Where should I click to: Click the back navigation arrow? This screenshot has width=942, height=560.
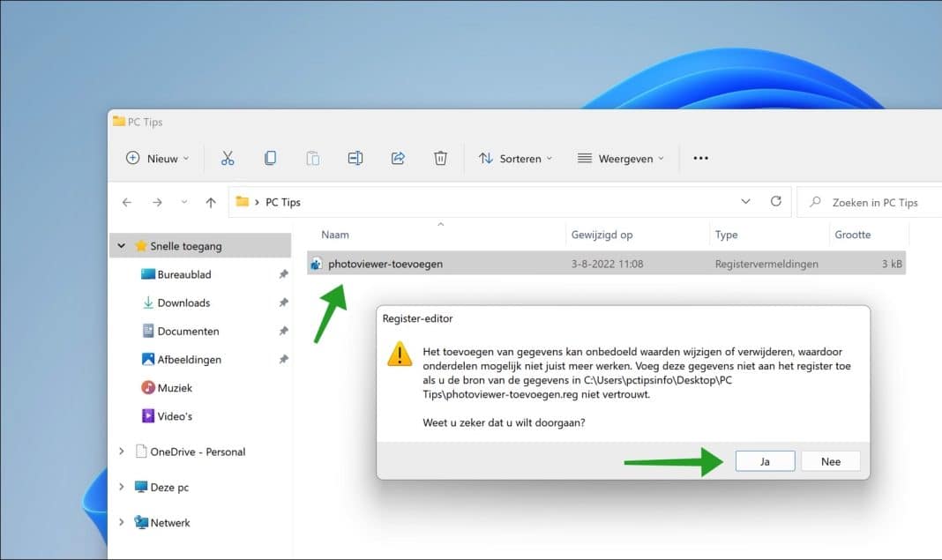126,201
